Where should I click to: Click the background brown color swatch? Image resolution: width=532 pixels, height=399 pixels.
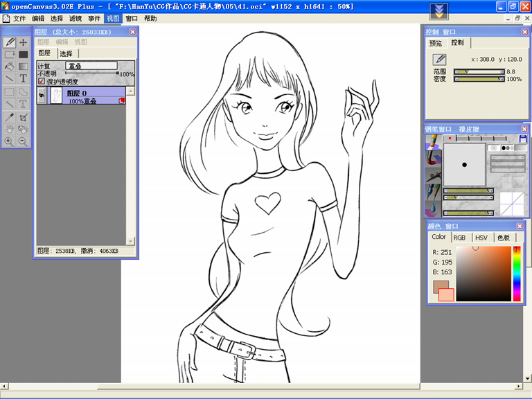coord(441,286)
